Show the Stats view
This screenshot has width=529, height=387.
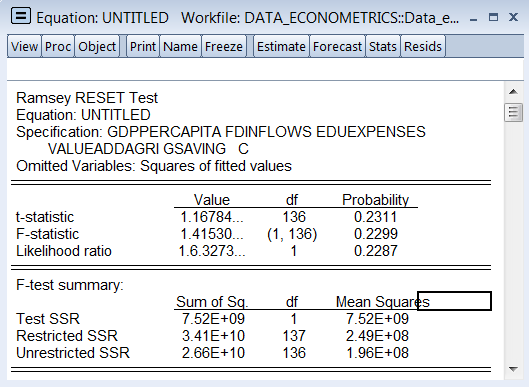click(x=383, y=46)
